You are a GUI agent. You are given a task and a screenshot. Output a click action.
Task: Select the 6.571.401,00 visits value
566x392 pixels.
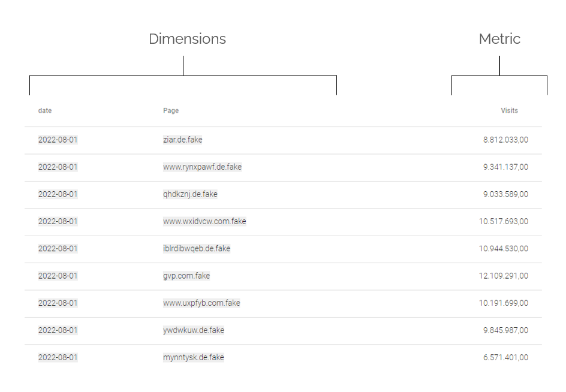tap(505, 357)
